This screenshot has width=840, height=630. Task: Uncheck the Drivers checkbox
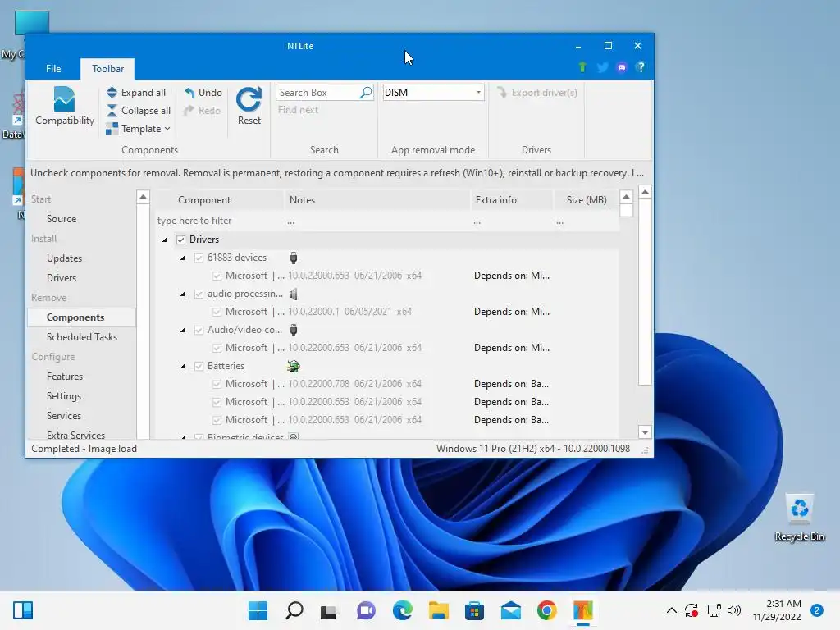click(x=181, y=240)
